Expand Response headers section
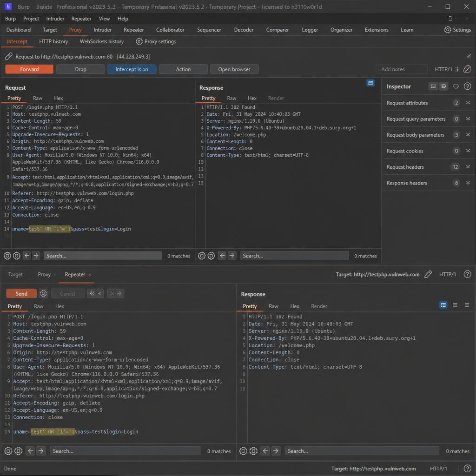Image resolution: width=476 pixels, height=476 pixels. [468, 183]
